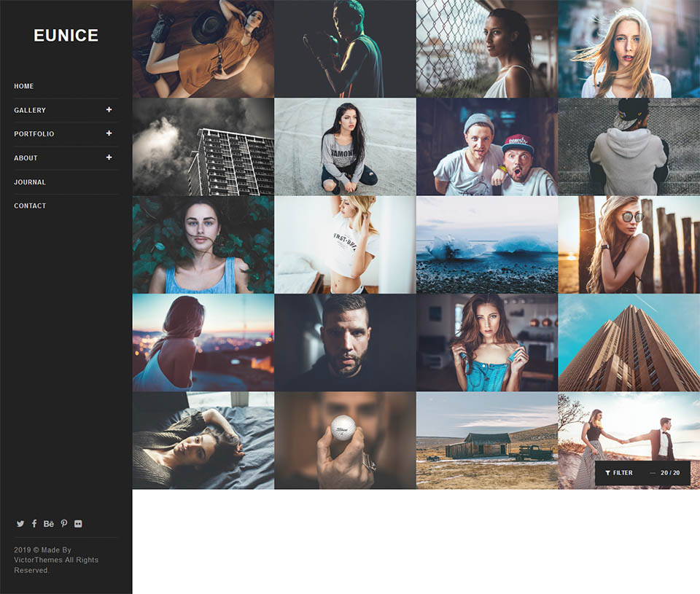The height and width of the screenshot is (594, 700).
Task: Go to the Home menu item
Action: click(24, 86)
